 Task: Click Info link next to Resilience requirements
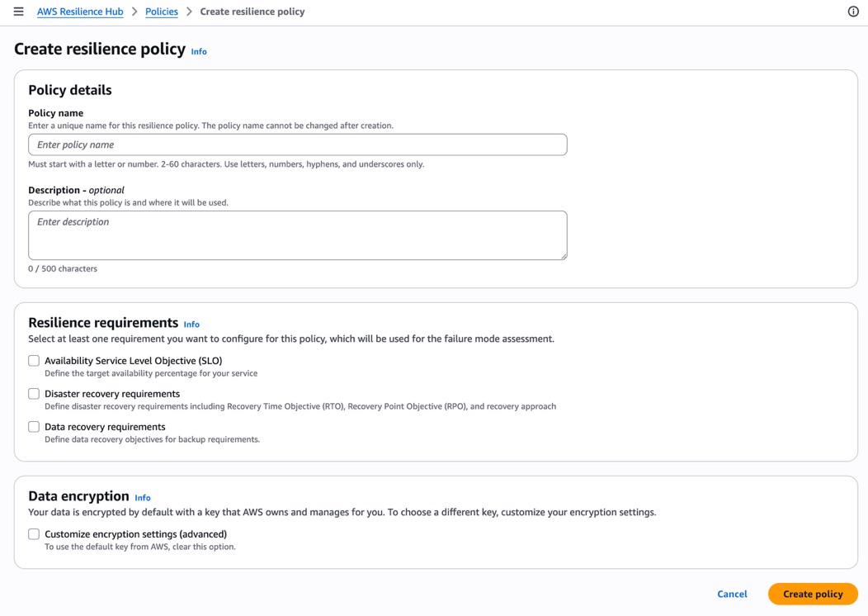point(191,325)
